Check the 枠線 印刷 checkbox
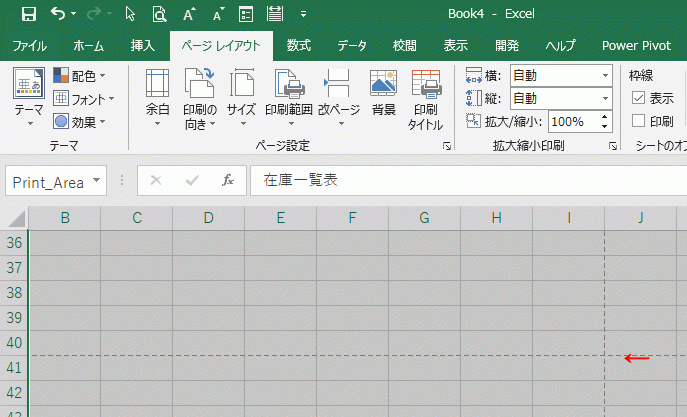687x417 pixels. pos(638,120)
